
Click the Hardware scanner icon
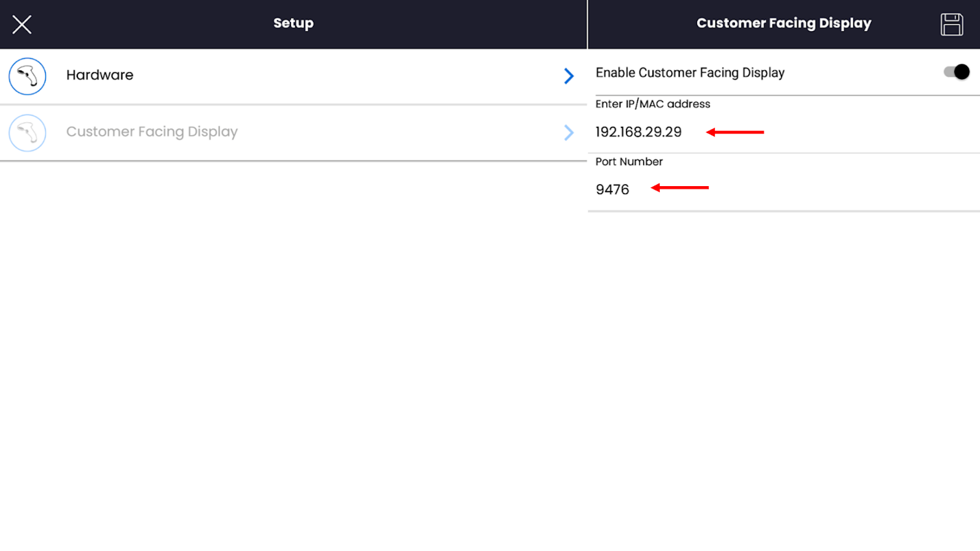click(28, 77)
